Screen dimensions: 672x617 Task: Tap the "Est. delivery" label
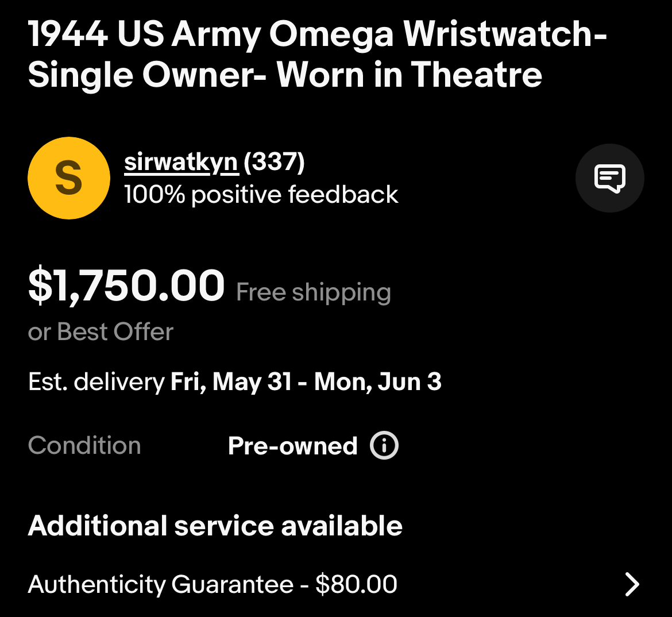point(96,382)
